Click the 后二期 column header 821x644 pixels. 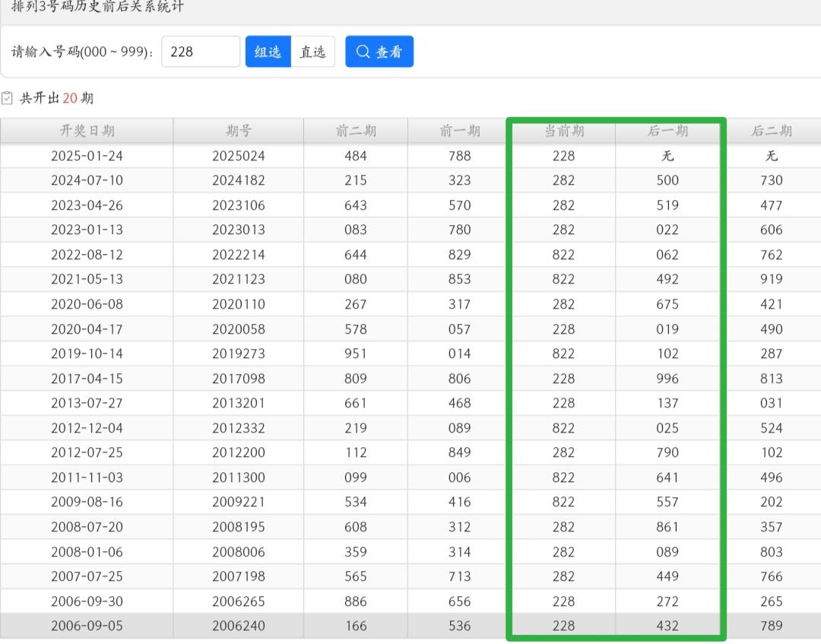click(x=771, y=131)
